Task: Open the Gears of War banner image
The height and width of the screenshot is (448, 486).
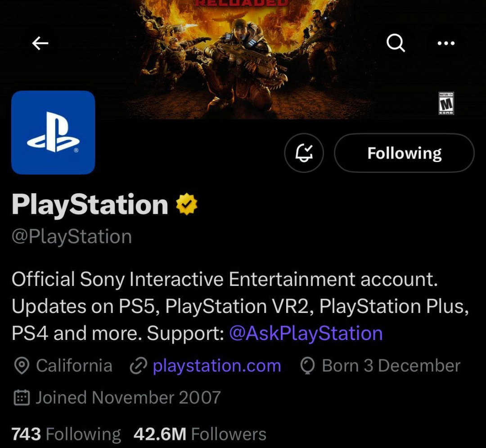Action: pyautogui.click(x=243, y=59)
